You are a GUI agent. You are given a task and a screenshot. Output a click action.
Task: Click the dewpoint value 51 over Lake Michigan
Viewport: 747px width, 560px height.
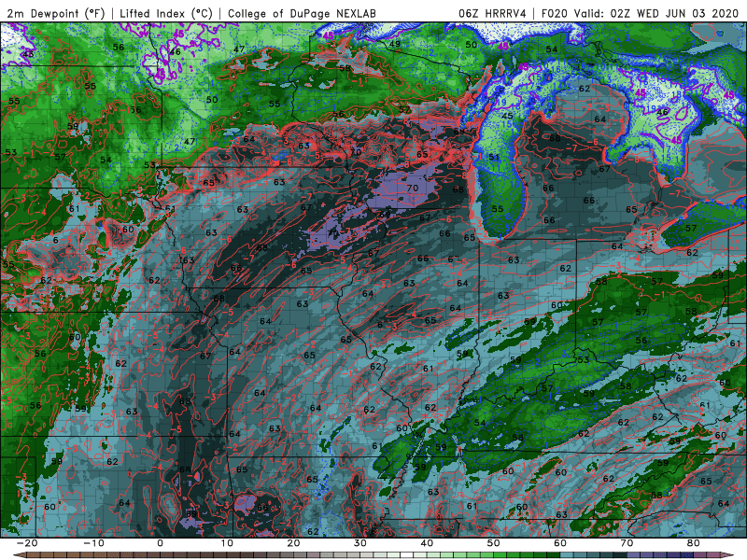(494, 157)
